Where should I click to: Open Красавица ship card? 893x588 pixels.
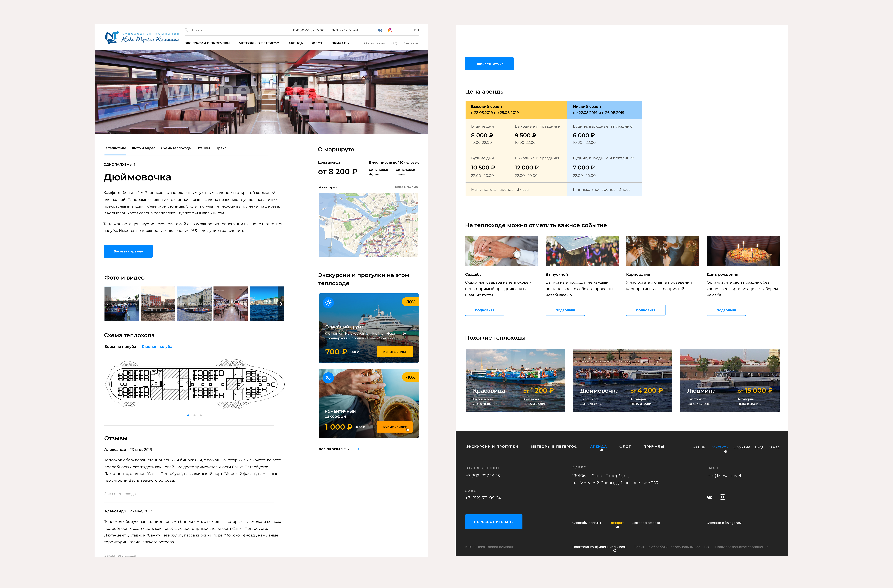coord(516,380)
